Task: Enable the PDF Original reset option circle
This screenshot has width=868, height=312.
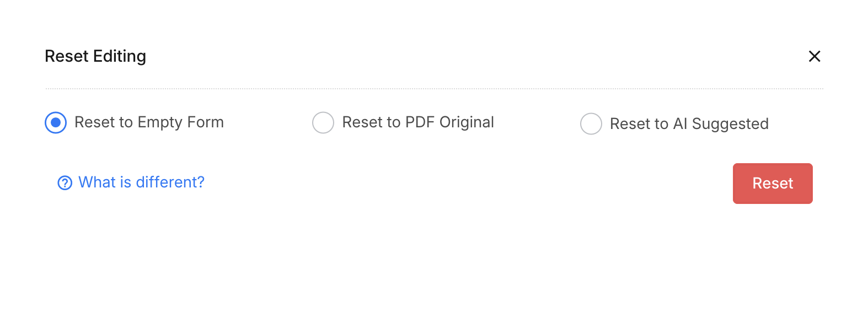Action: [323, 122]
